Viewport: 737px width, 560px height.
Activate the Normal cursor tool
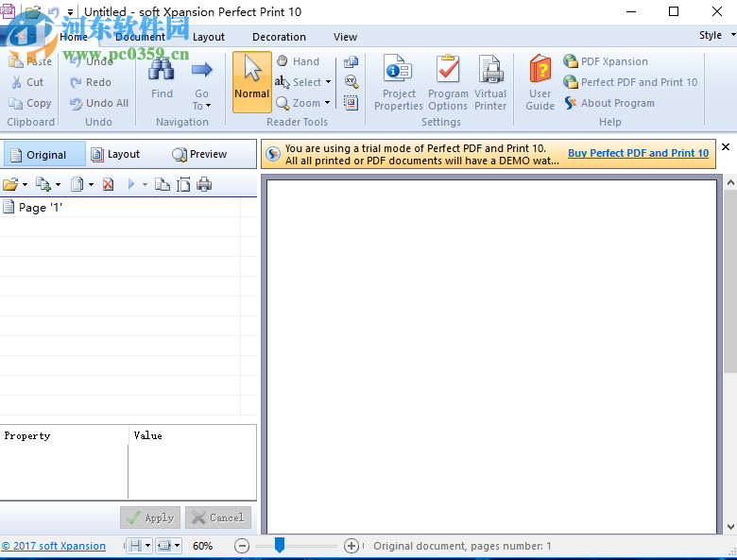(252, 82)
